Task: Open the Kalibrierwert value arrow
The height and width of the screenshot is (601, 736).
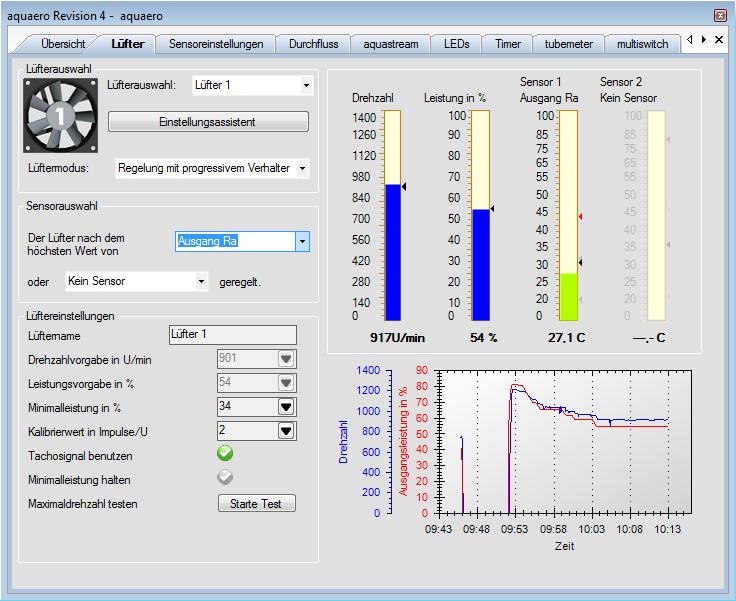Action: (287, 430)
